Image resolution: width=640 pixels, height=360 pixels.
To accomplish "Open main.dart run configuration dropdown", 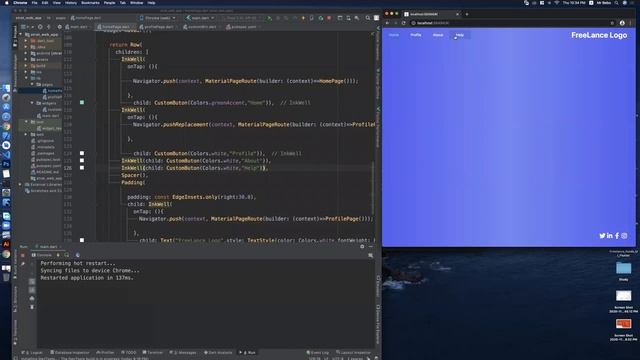I will [200, 18].
